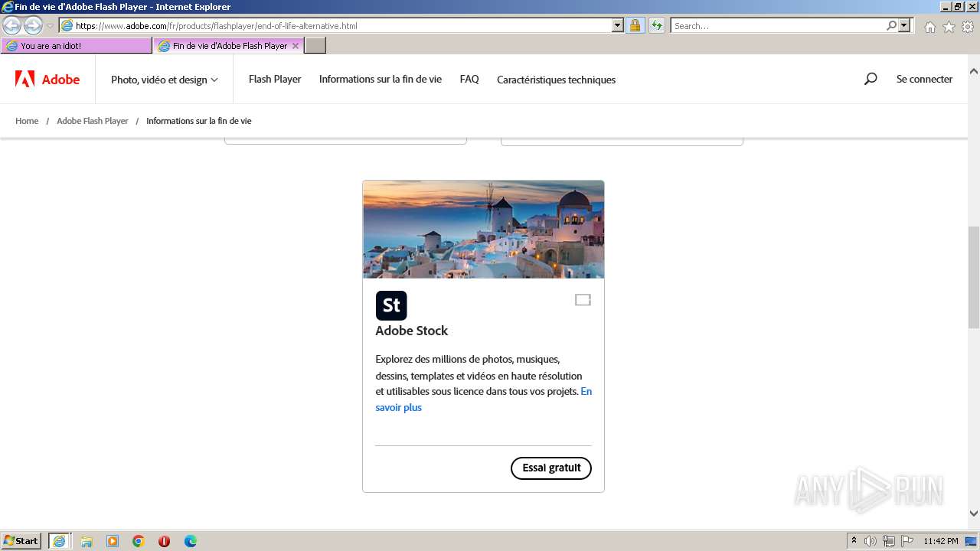This screenshot has width=980, height=551.
Task: Open Windows Media Player taskbar icon
Action: pos(113,541)
